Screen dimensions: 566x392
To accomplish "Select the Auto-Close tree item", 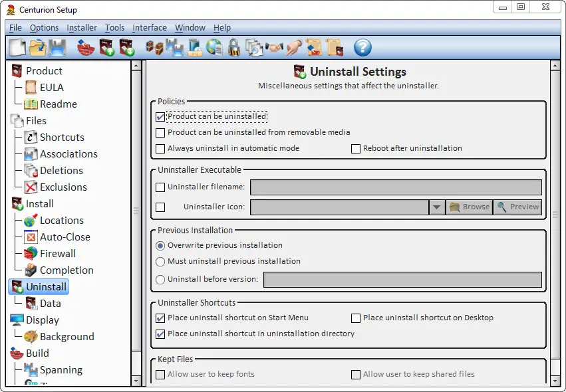I will 65,237.
